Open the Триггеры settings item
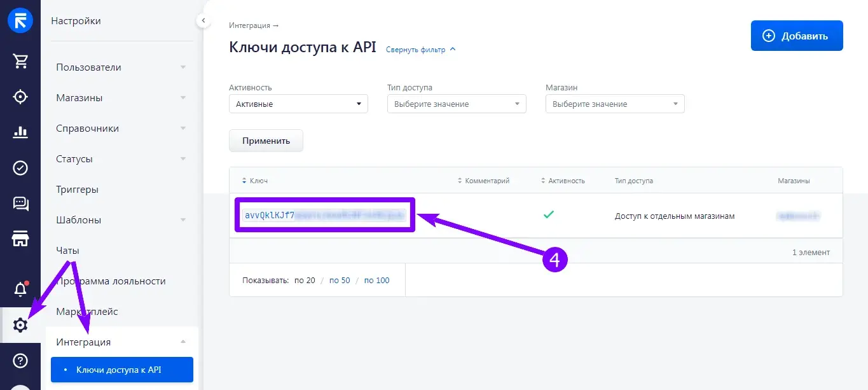868x390 pixels. pos(77,190)
